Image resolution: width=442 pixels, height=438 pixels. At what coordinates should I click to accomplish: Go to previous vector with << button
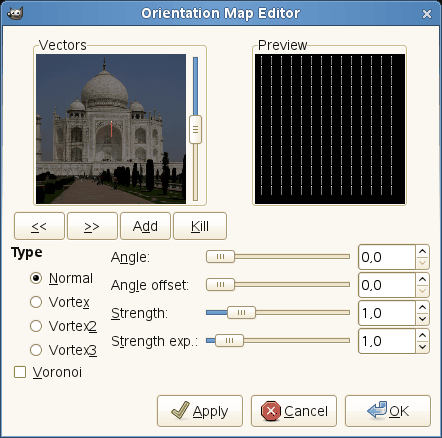[x=39, y=226]
